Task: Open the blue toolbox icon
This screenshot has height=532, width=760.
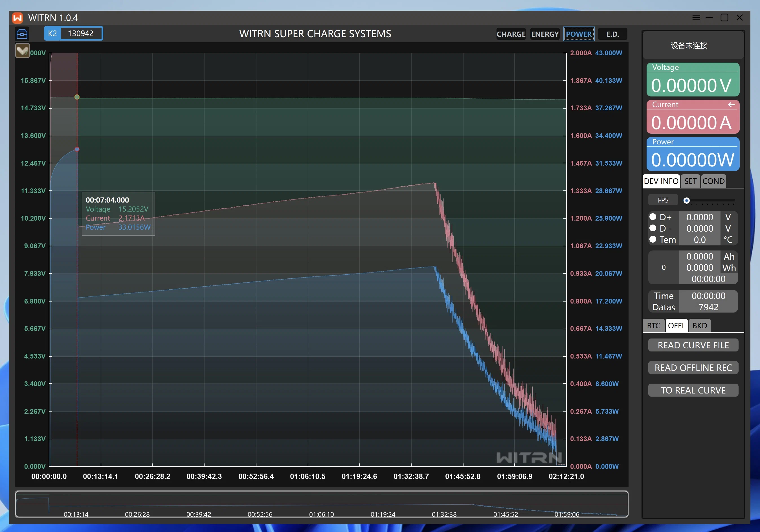Action: click(x=22, y=34)
